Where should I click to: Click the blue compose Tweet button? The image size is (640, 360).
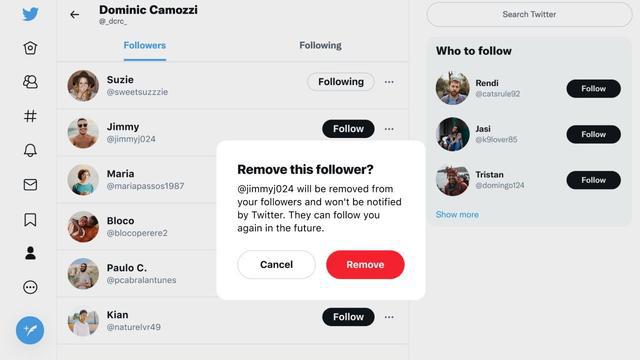point(30,330)
